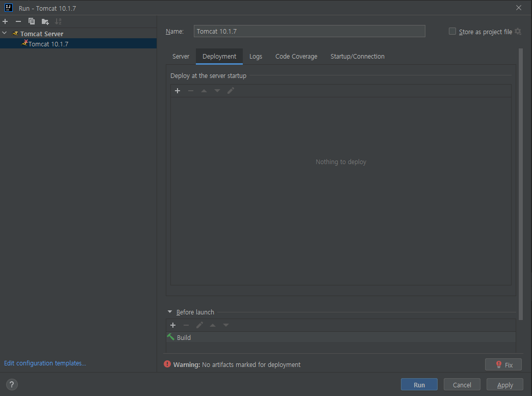This screenshot has height=396, width=532.
Task: Collapse the Tomcat Server tree node
Action: (5, 33)
